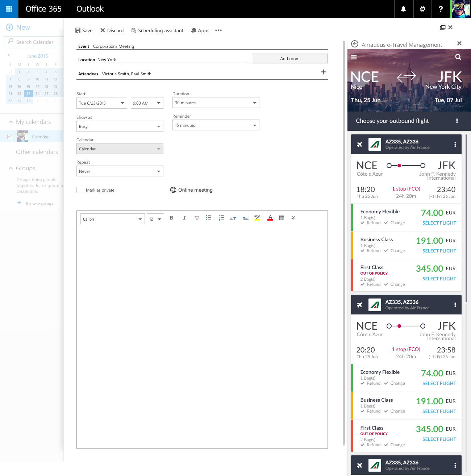Image resolution: width=471 pixels, height=476 pixels.
Task: Apply red font color
Action: [x=270, y=218]
